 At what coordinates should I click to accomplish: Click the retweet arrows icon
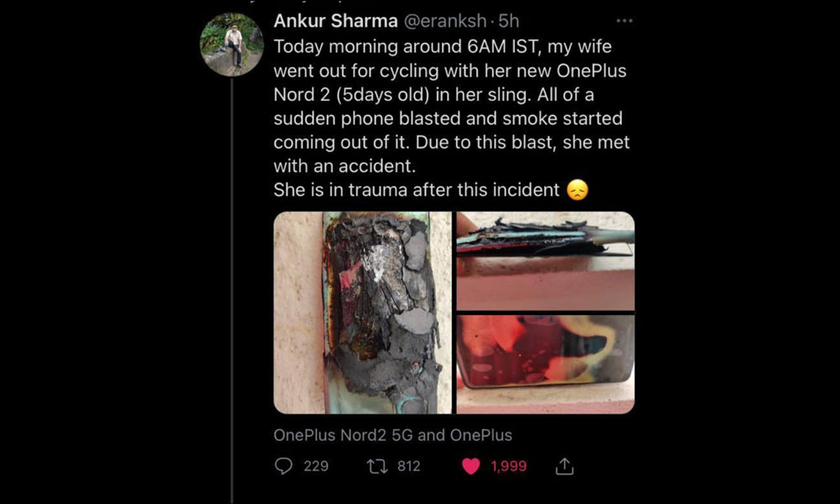point(378,465)
